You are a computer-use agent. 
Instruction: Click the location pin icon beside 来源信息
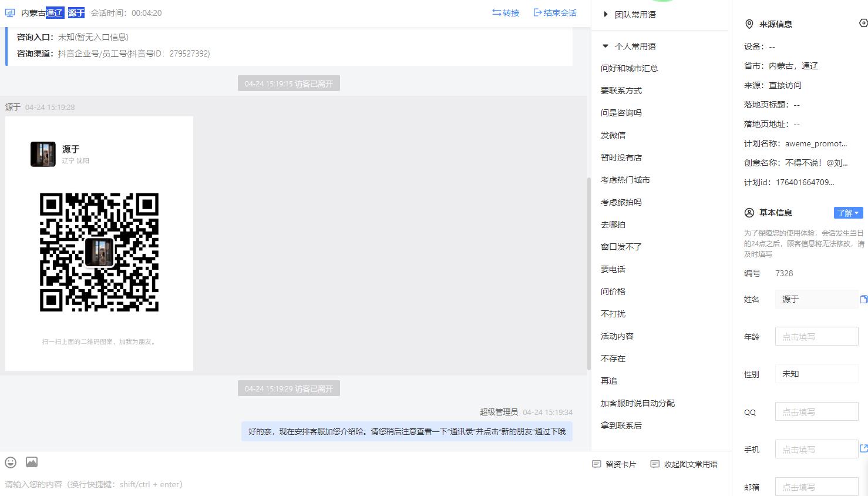point(749,24)
